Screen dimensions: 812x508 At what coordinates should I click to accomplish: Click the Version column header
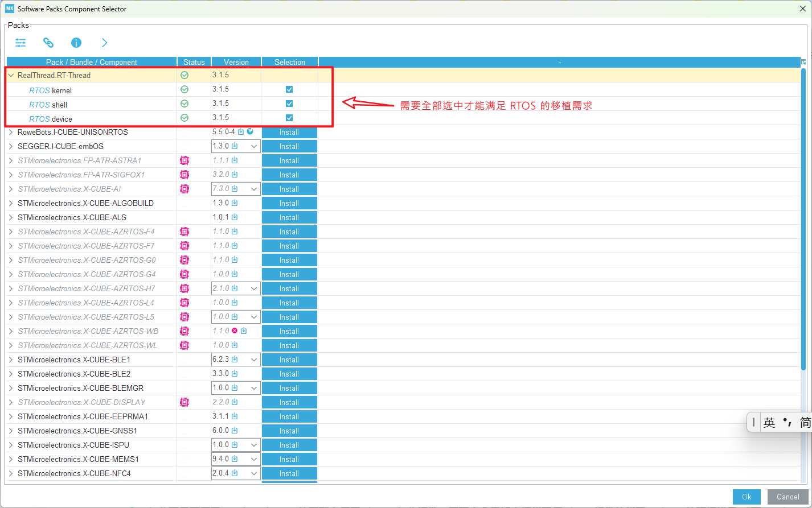click(x=236, y=62)
